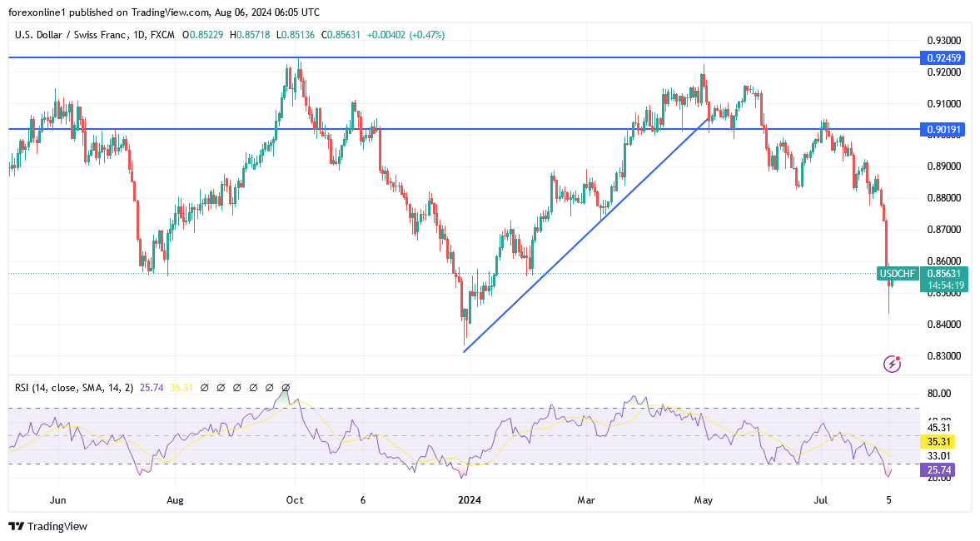Click the RSI SMA value 35.31 in legend
Screen dimensions: 980x541
pos(182,388)
